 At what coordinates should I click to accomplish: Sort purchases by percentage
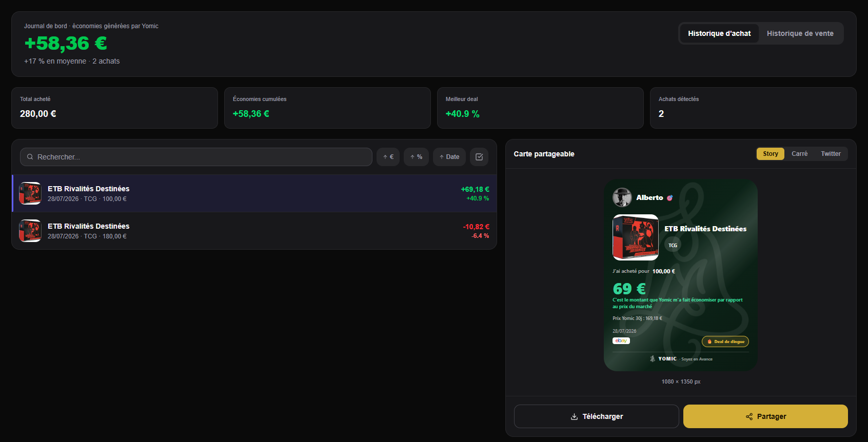click(416, 157)
